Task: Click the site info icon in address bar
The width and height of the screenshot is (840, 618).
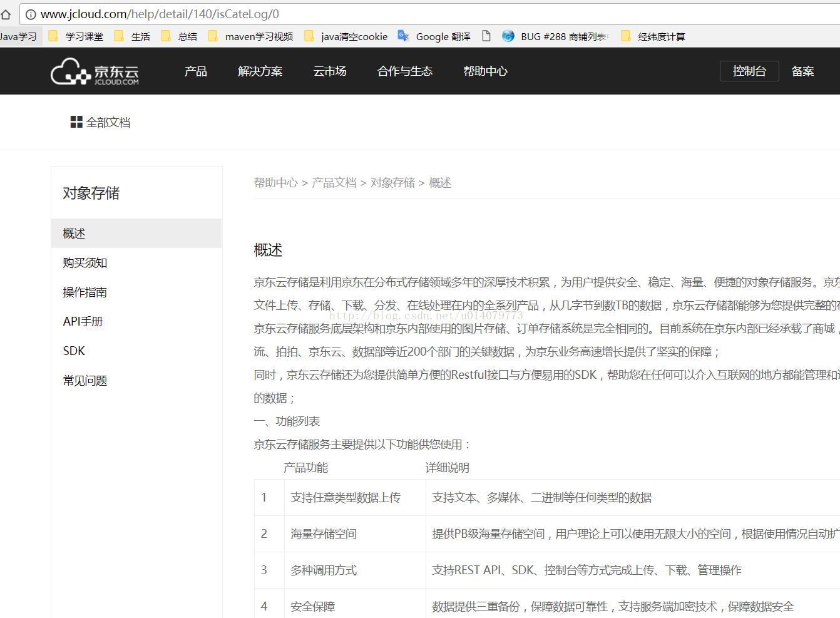Action: click(31, 14)
